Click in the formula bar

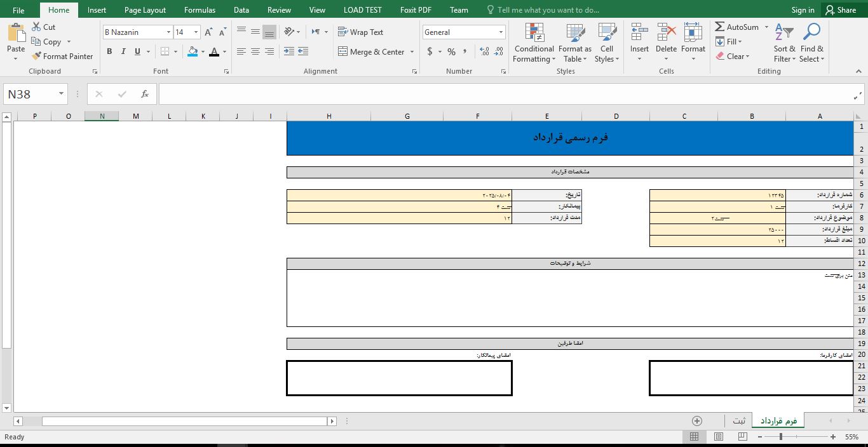505,94
